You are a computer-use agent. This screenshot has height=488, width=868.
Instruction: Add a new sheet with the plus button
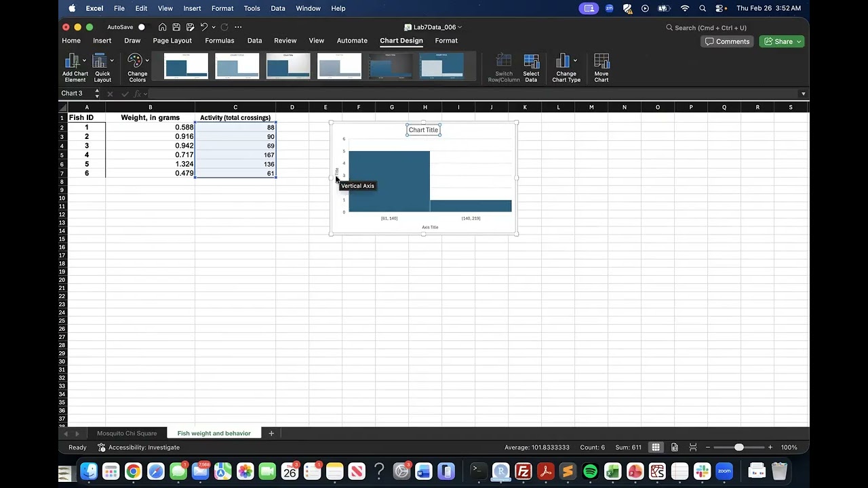tap(271, 433)
